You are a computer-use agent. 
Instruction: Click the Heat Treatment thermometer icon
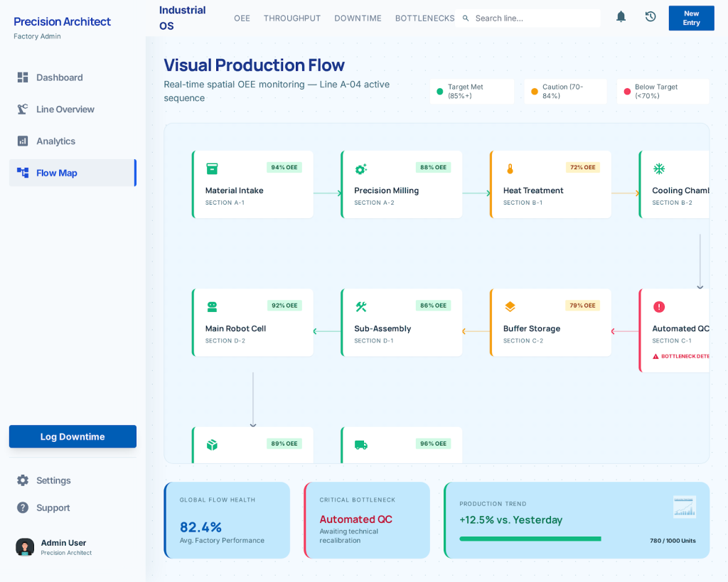coord(510,168)
